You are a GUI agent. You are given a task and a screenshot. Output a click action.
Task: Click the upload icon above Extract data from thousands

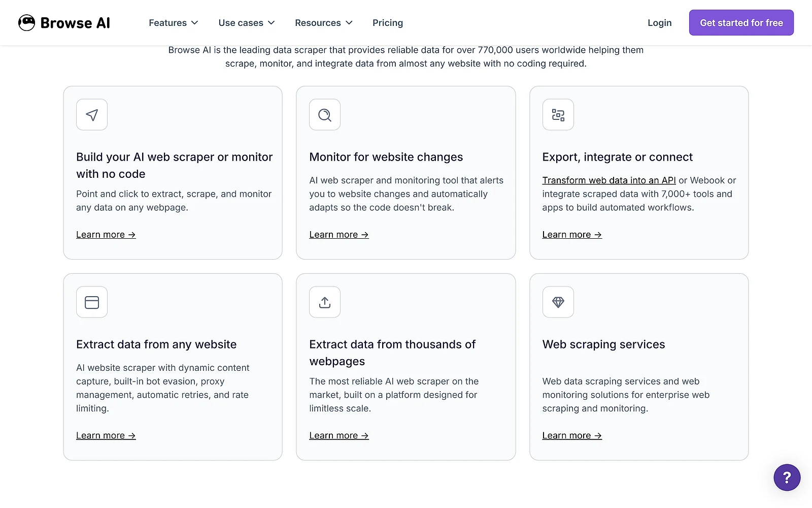point(325,302)
